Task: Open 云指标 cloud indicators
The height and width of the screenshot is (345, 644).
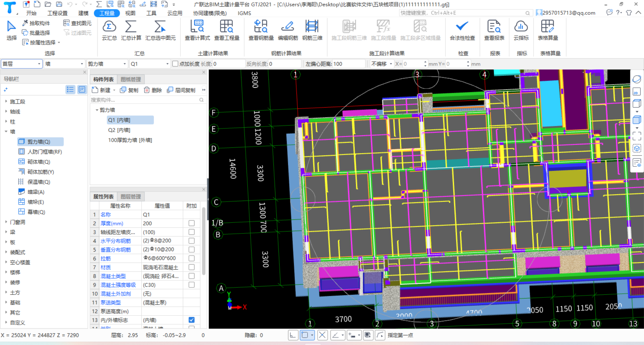Action: click(x=521, y=30)
